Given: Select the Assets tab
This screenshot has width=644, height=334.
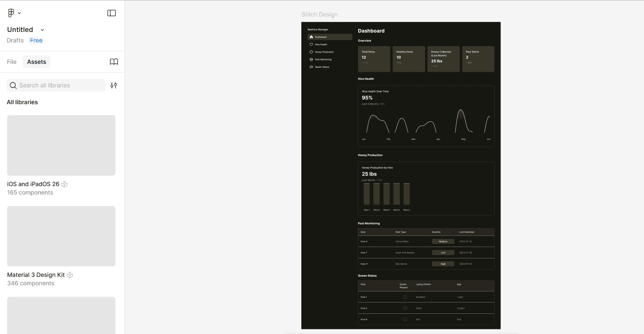Looking at the screenshot, I should (37, 62).
